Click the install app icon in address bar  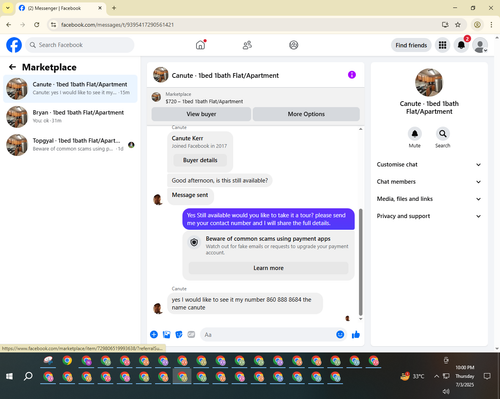coord(445,25)
